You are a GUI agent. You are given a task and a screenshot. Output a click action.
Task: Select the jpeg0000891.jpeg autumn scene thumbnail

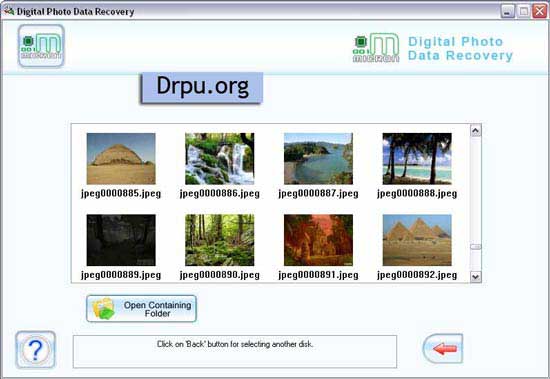318,240
